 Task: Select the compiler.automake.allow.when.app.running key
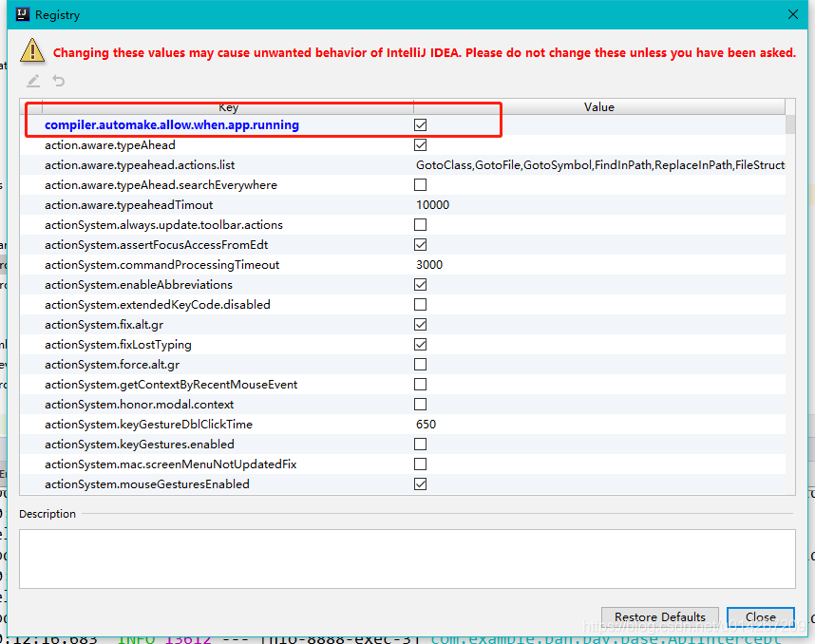coord(172,124)
